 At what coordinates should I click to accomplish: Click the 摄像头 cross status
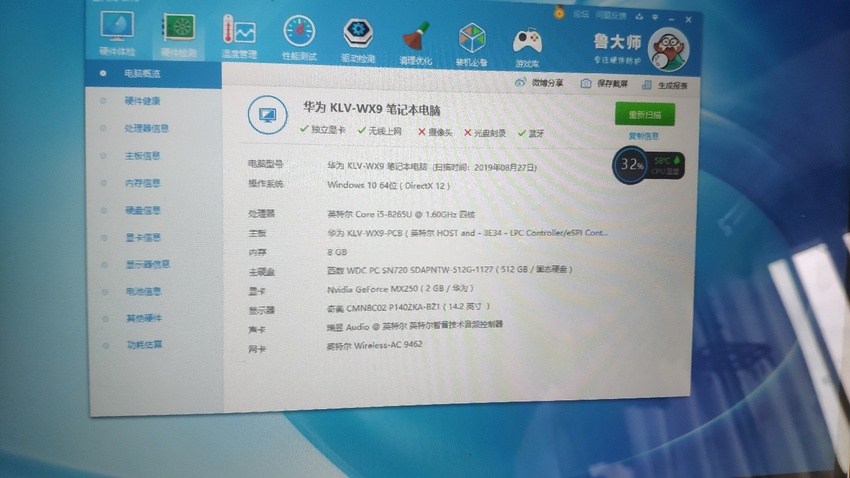435,132
